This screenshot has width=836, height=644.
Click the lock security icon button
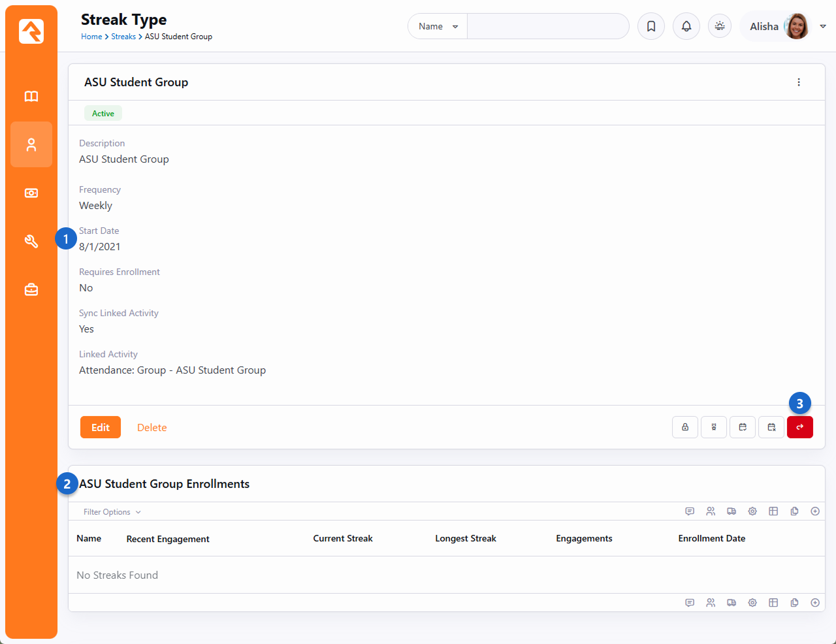[685, 427]
